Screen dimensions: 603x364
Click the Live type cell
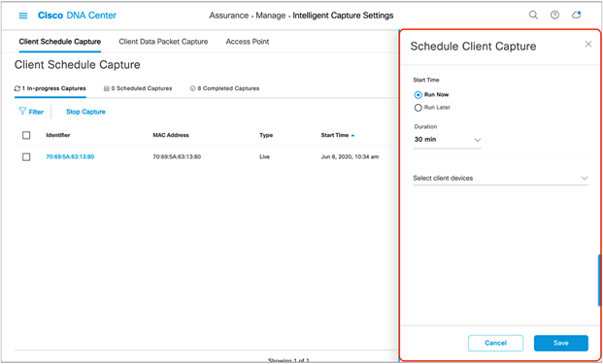(264, 157)
